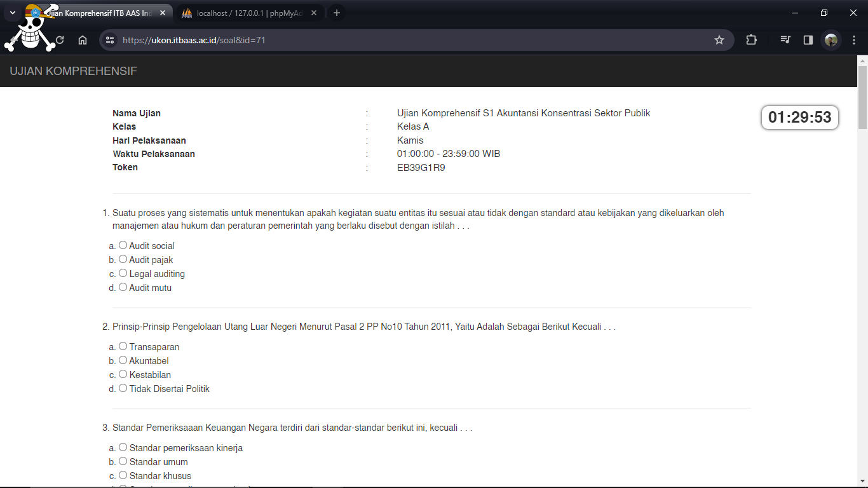The image size is (868, 488).
Task: Minimize the Chrome window
Action: (x=795, y=13)
